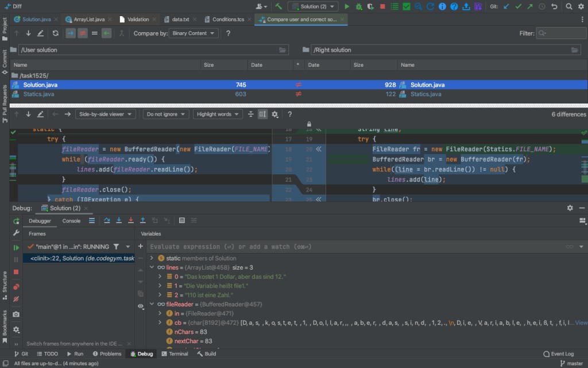Open the Terminal tool window button
588x368 pixels.
pos(175,354)
